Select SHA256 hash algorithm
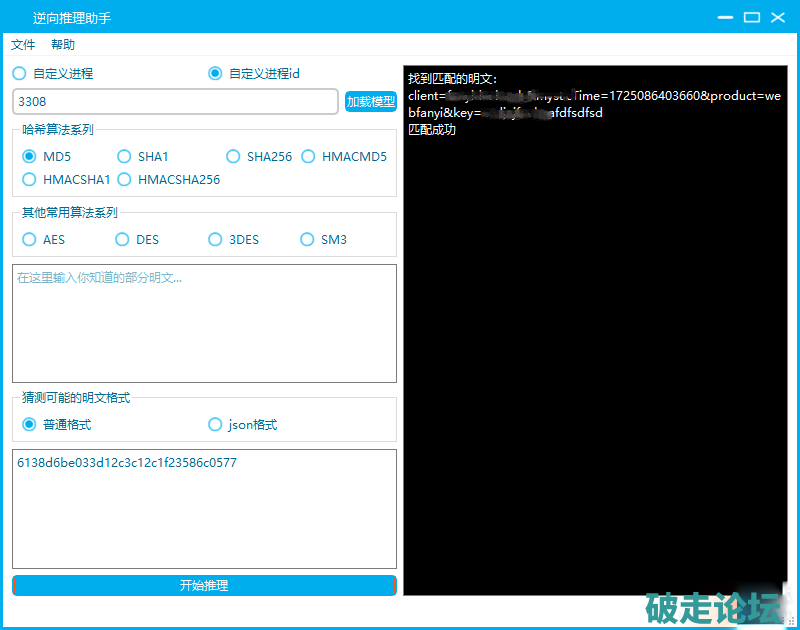800x630 pixels. (234, 156)
